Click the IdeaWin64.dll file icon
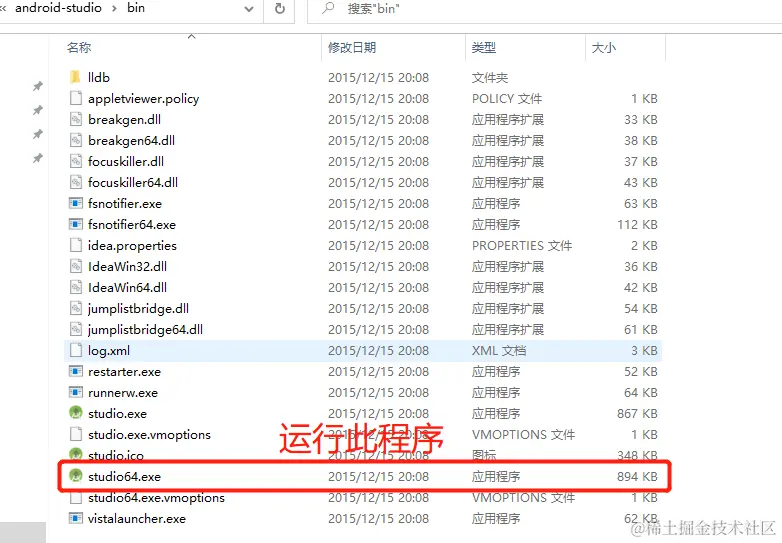The height and width of the screenshot is (543, 782). [75, 287]
